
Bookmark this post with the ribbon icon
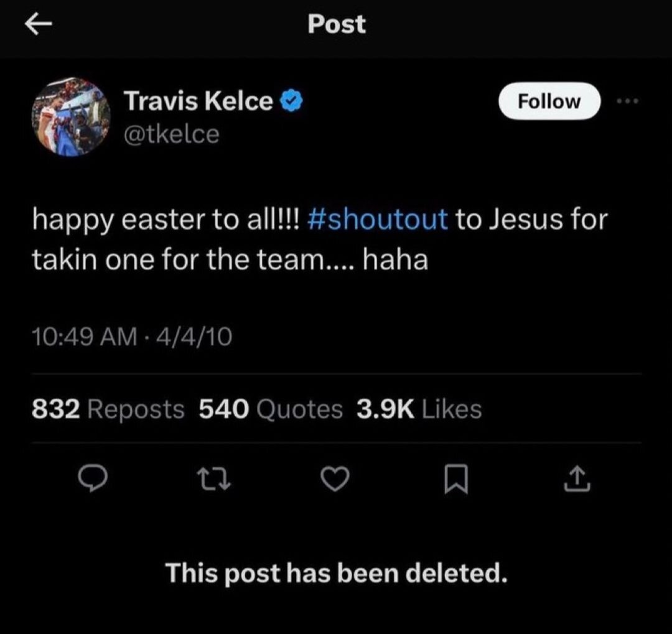(x=457, y=481)
